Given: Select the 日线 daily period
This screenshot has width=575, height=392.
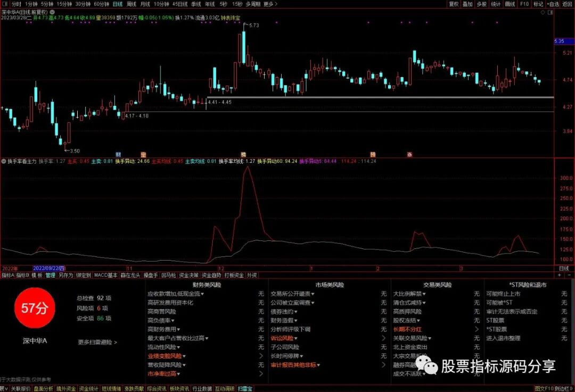Looking at the screenshot, I should point(118,4).
